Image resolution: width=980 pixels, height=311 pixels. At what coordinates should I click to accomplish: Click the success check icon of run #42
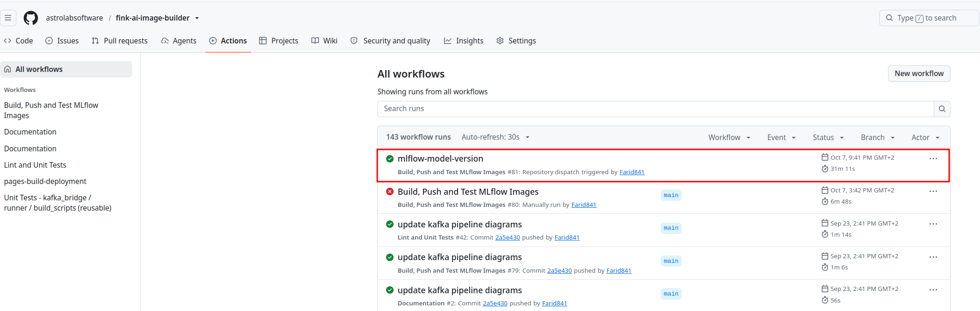pyautogui.click(x=390, y=224)
